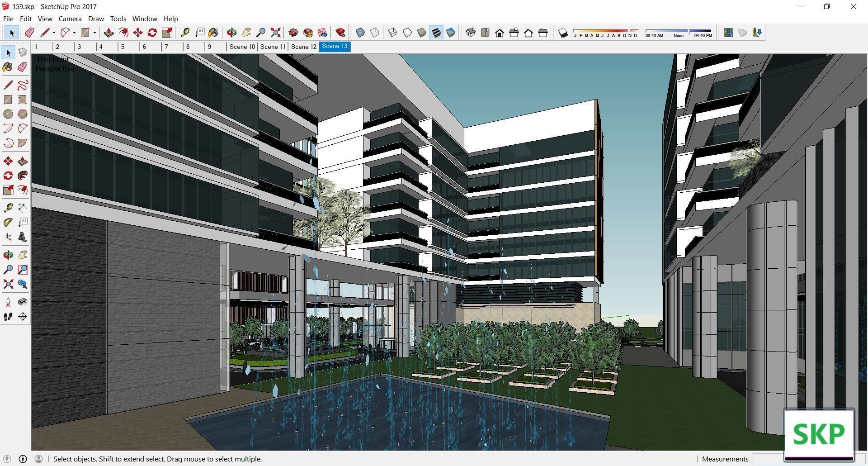
Task: Choose the Circle tool in left panel
Action: [8, 114]
